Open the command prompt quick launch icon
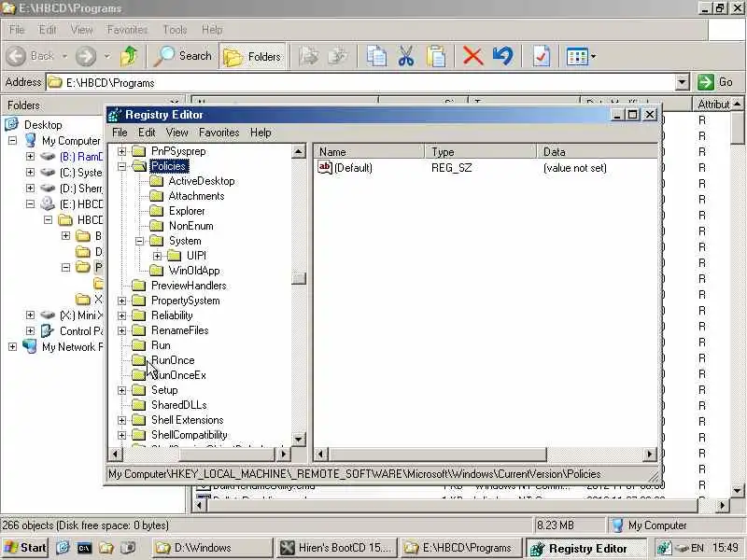Screen dimensions: 747x560 tap(84, 548)
